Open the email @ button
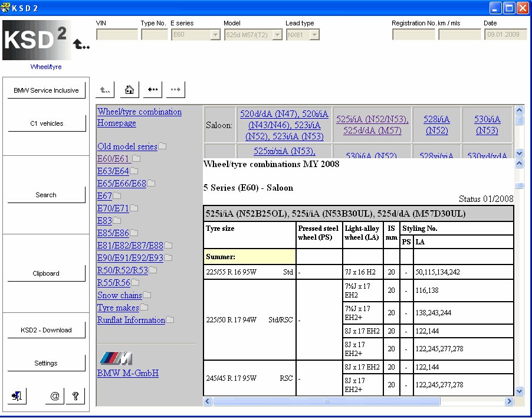 [x=55, y=396]
